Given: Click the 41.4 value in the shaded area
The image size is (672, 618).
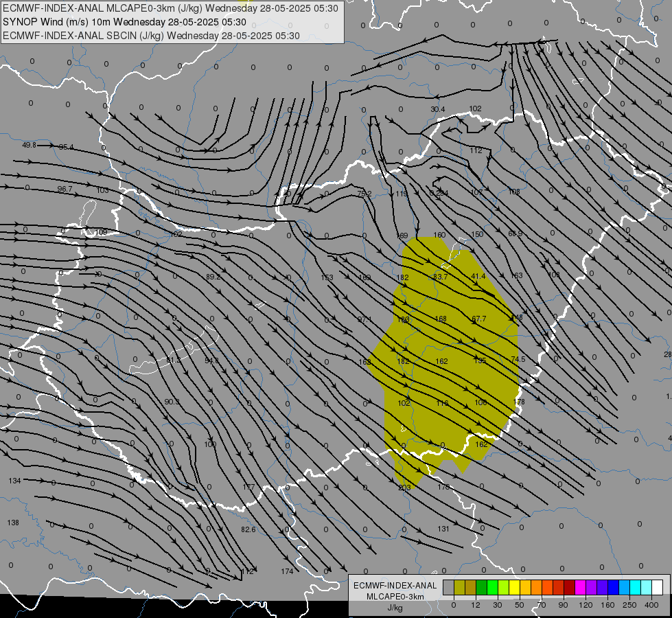Looking at the screenshot, I should point(478,276).
